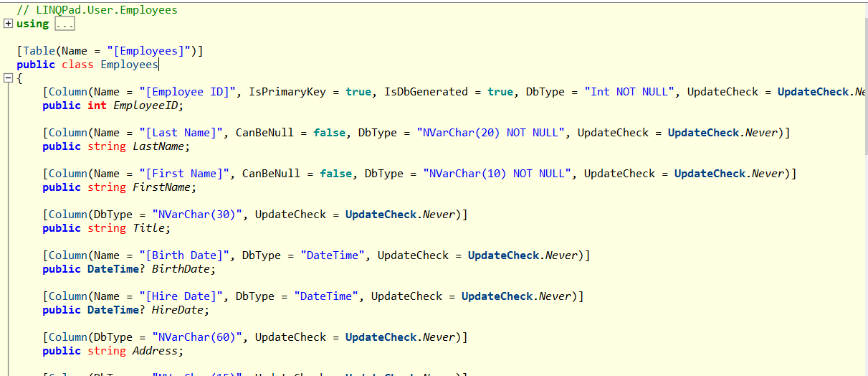Place cursor on class name 'Employees' after 'public class'

(x=129, y=65)
